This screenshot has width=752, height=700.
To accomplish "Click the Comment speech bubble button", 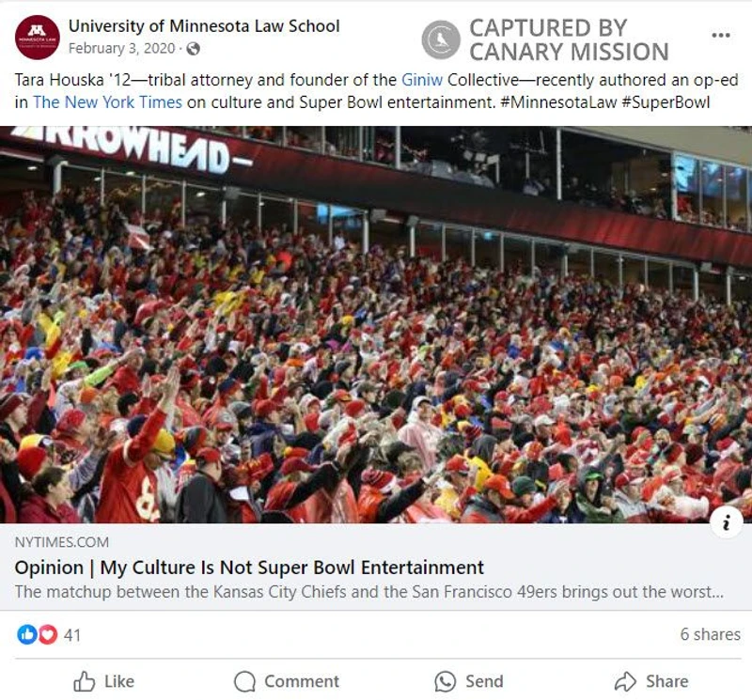I will pyautogui.click(x=287, y=681).
